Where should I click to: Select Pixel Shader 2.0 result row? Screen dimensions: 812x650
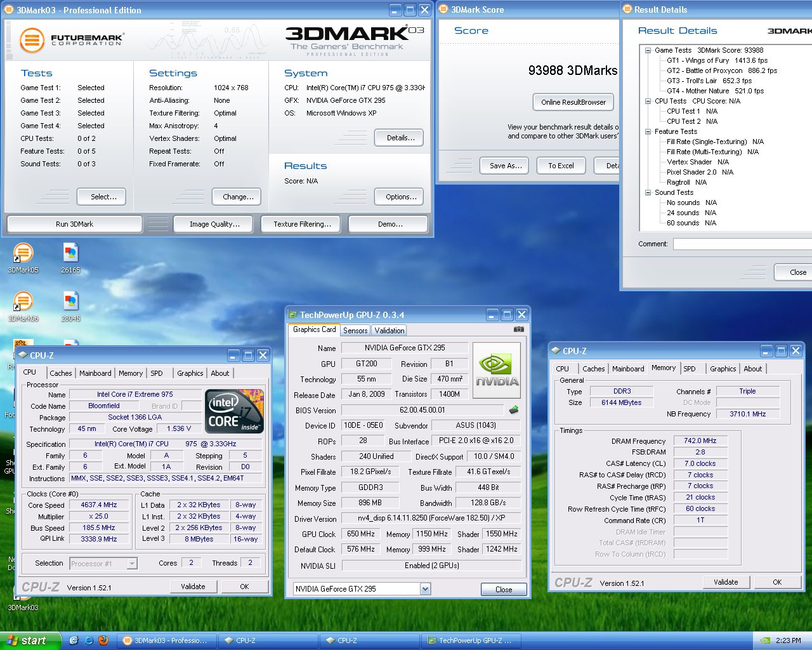click(x=700, y=172)
